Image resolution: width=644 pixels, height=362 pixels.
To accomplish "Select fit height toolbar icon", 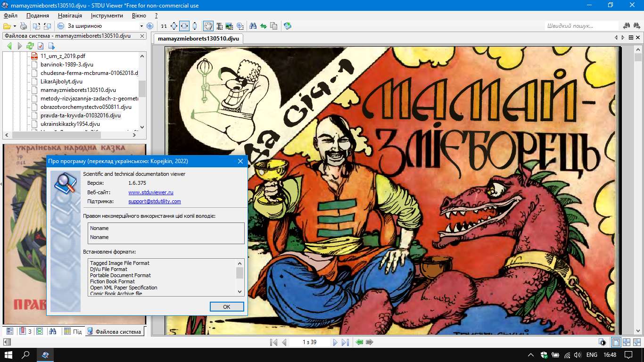I will 195,26.
